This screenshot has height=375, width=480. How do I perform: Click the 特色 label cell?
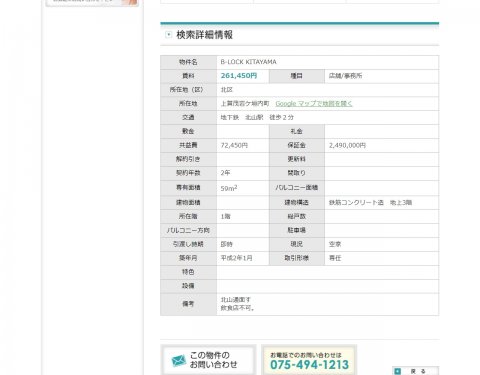click(188, 272)
